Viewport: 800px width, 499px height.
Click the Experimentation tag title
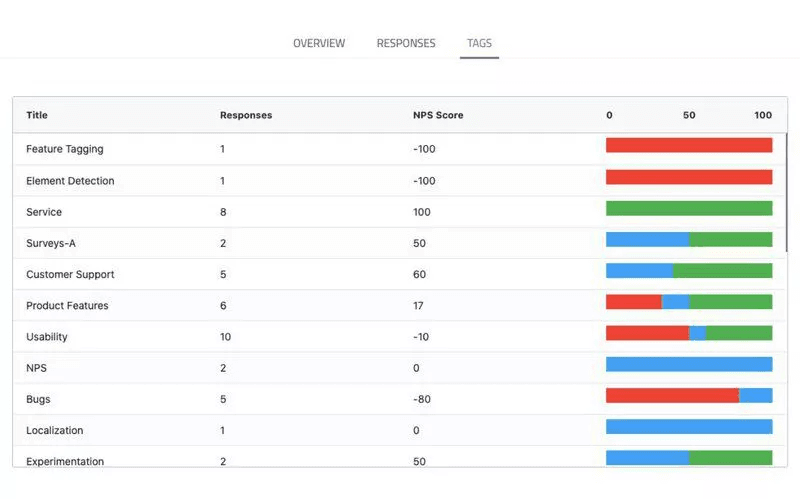click(x=65, y=461)
